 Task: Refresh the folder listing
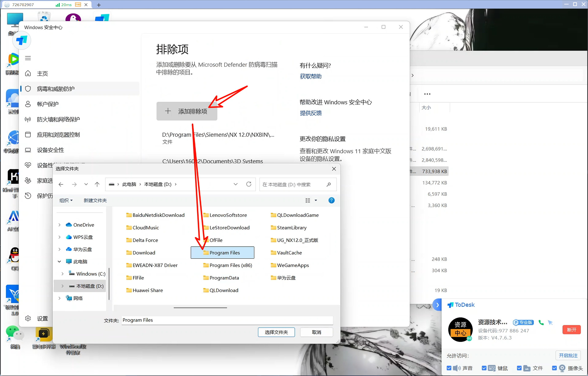point(249,184)
